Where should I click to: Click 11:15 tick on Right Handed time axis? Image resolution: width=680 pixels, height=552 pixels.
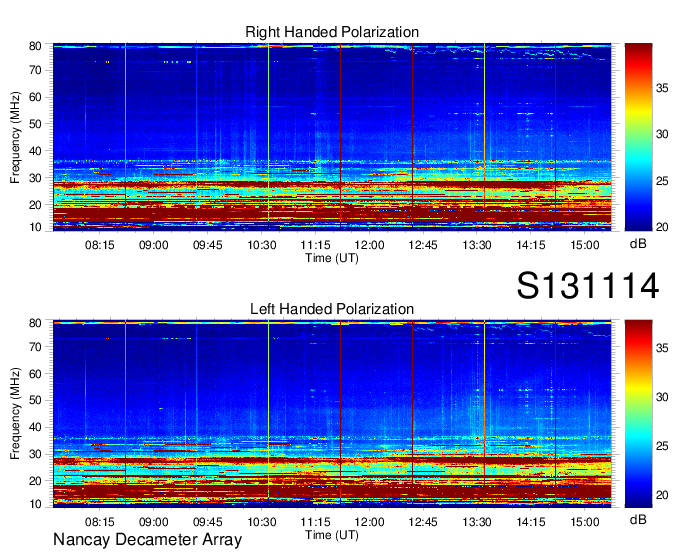coord(316,245)
